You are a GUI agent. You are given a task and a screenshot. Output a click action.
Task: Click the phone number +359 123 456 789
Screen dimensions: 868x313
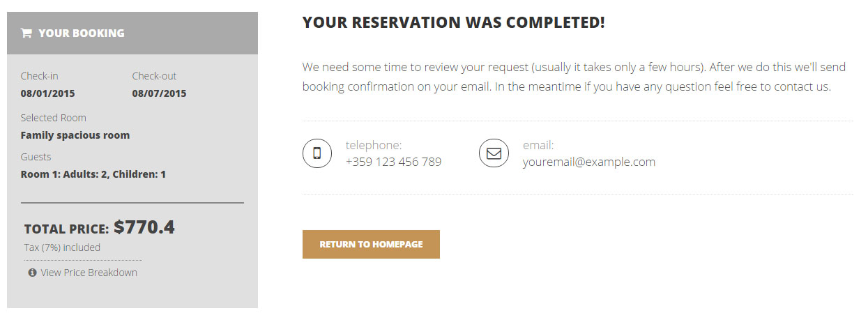(393, 162)
